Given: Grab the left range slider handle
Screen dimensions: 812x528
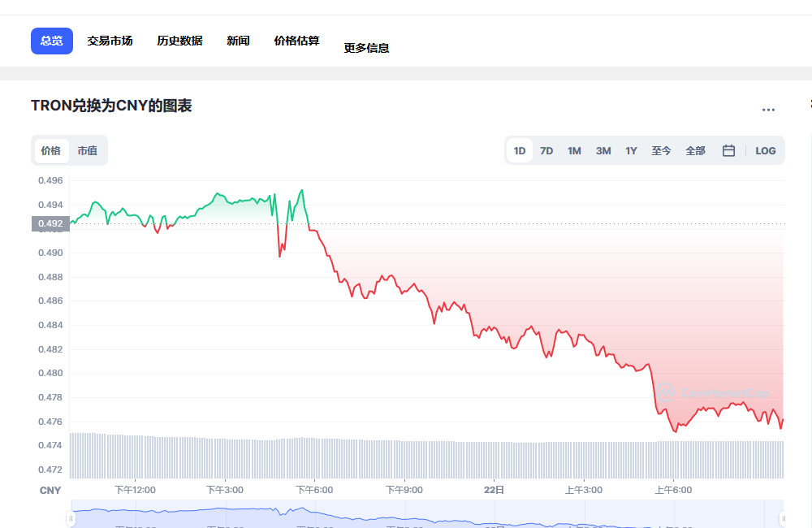Looking at the screenshot, I should [71, 518].
